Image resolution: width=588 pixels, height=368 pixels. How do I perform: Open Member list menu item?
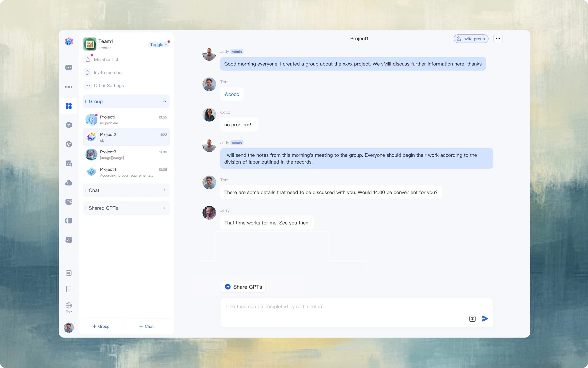click(106, 60)
